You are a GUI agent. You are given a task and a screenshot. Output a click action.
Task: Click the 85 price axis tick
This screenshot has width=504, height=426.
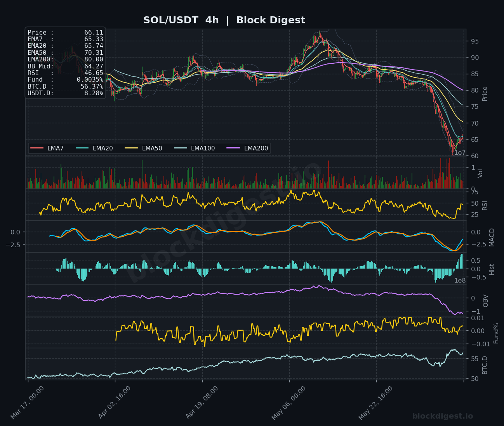[475, 74]
